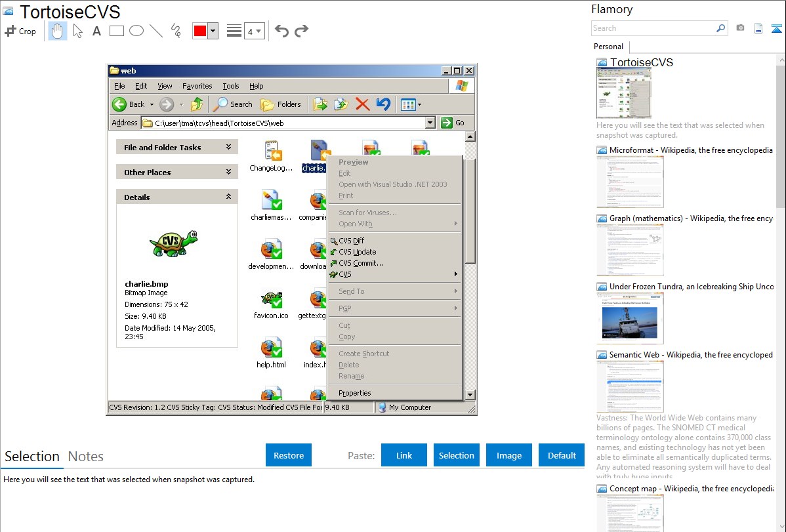Open the Personal tab

pyautogui.click(x=608, y=47)
